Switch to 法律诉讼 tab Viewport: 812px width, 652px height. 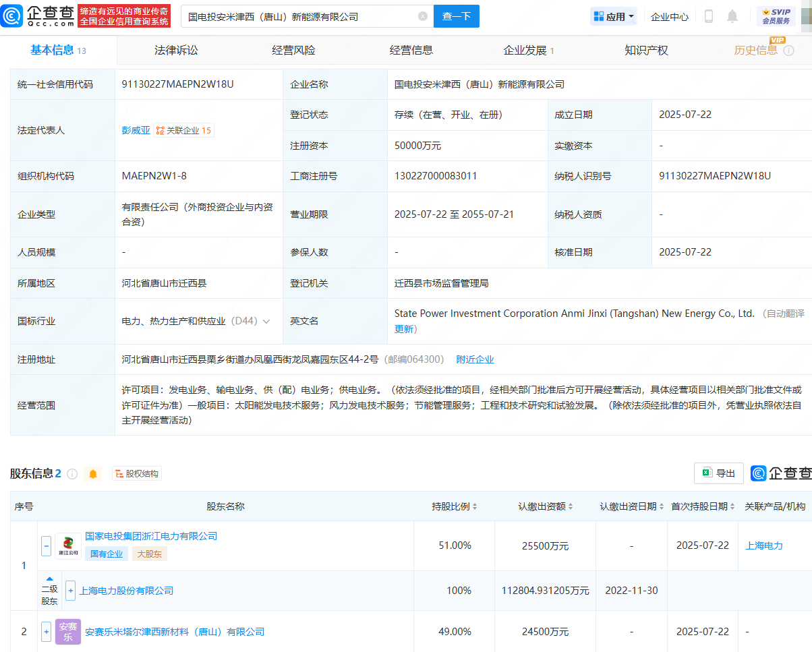coord(176,51)
